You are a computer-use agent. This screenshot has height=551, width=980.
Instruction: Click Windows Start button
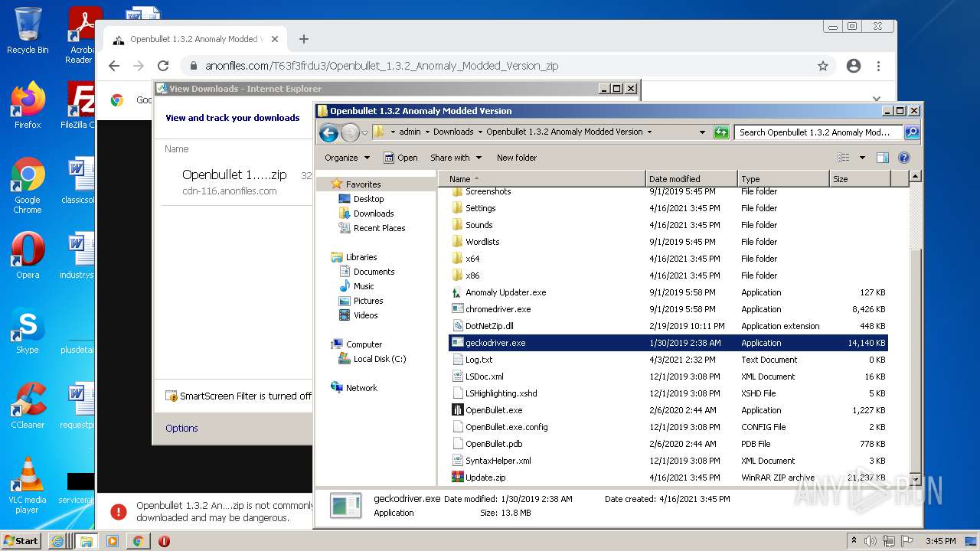point(21,541)
